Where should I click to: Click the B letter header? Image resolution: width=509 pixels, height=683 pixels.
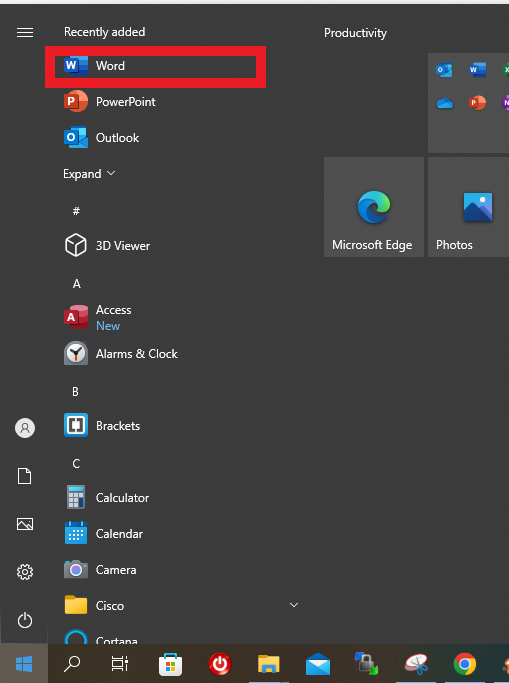click(75, 392)
